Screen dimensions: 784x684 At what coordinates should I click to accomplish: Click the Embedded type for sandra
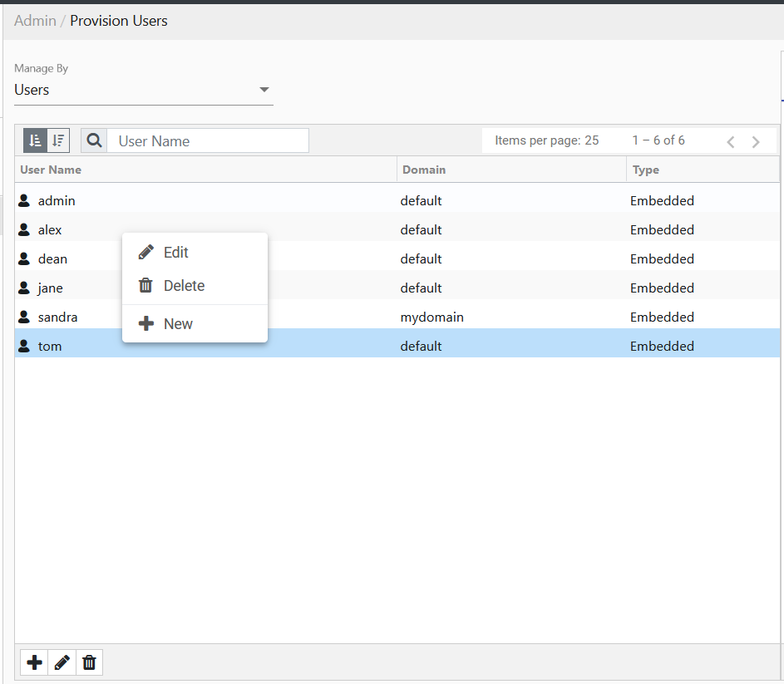click(x=662, y=317)
